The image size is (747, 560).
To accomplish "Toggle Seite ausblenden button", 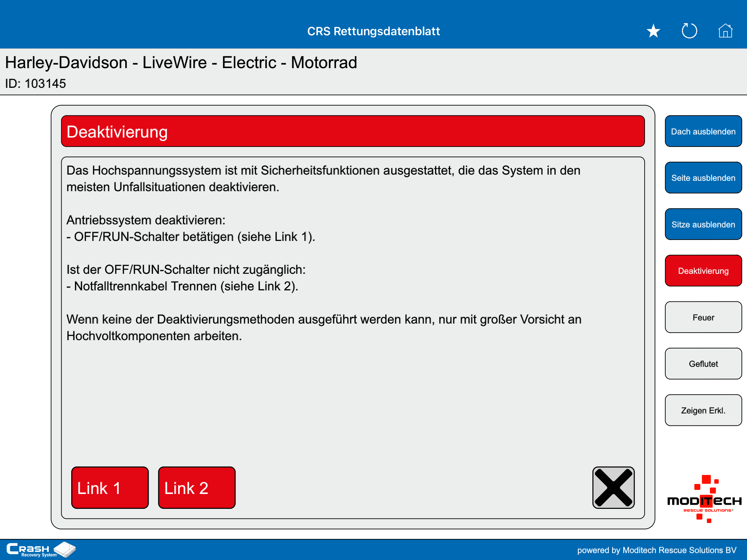I will (x=703, y=178).
